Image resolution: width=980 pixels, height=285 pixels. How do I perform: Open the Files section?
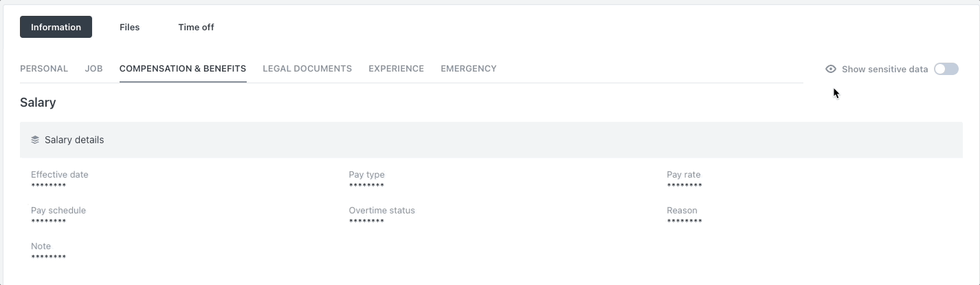tap(129, 28)
